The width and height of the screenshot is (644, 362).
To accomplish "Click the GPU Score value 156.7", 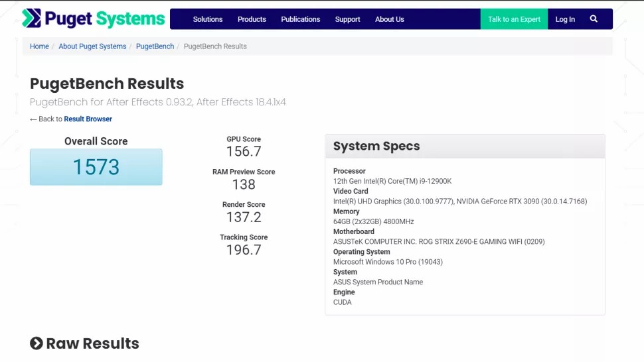I will point(244,151).
